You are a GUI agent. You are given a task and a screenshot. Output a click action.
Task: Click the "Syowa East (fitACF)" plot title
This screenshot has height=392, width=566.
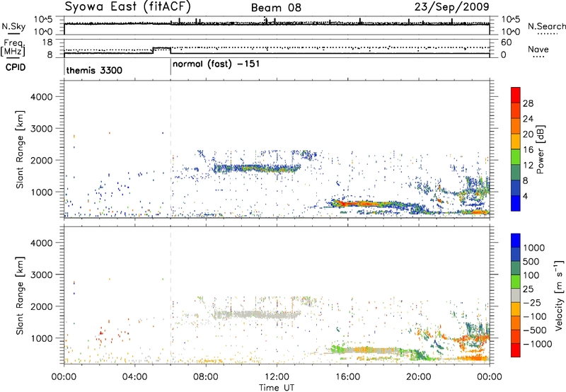[128, 7]
